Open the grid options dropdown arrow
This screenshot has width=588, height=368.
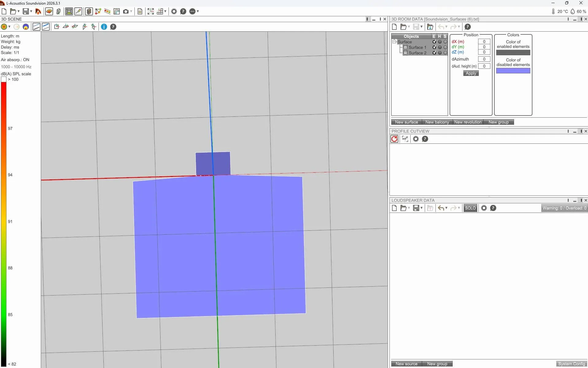165,11
